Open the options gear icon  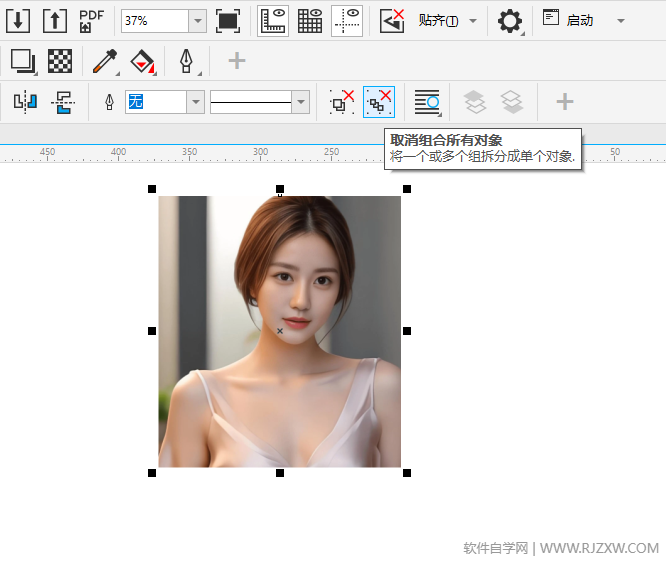510,21
